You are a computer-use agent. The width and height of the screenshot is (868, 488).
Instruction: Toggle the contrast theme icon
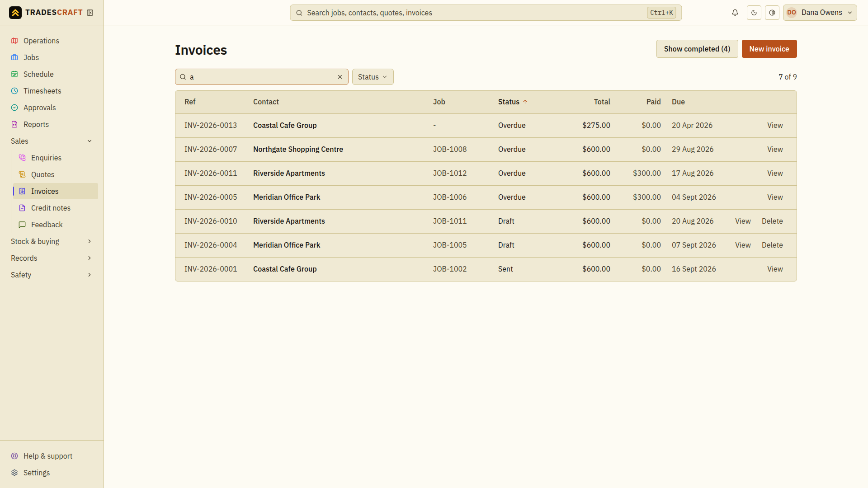772,13
